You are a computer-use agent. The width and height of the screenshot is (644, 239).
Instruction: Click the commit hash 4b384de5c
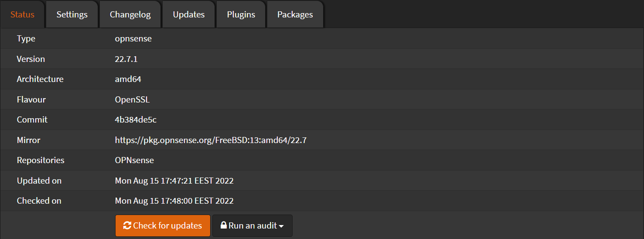(x=136, y=119)
